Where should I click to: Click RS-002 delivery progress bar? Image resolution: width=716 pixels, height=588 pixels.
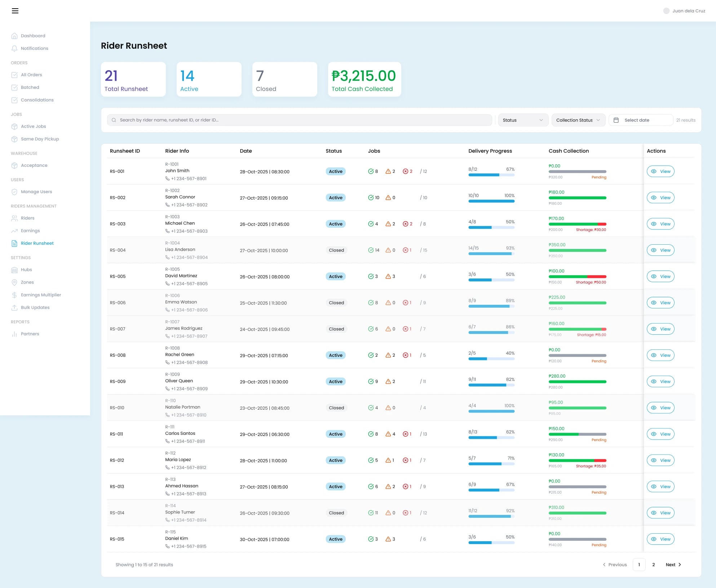click(491, 201)
